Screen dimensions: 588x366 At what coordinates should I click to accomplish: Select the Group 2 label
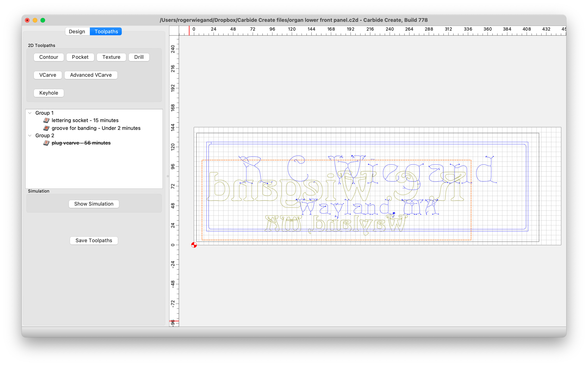tap(45, 135)
